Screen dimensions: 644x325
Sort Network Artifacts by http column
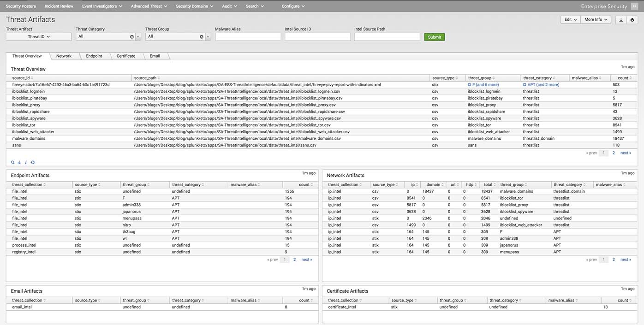coord(471,184)
